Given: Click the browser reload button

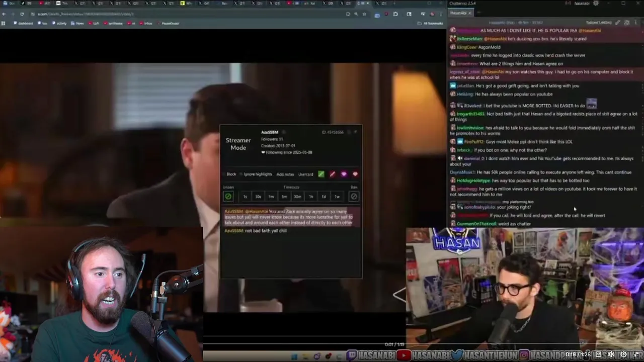Looking at the screenshot, I should (x=22, y=14).
